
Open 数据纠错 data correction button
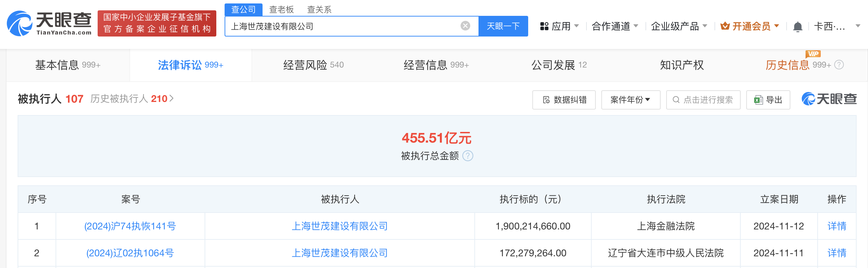(564, 100)
